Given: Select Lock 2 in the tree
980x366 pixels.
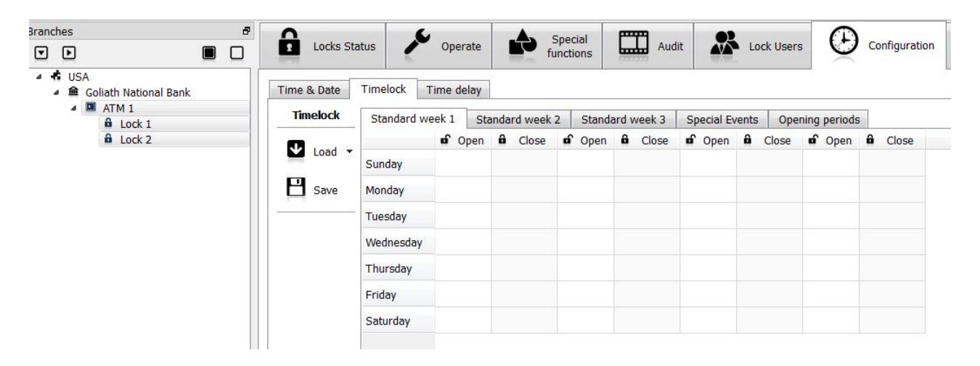Looking at the screenshot, I should point(128,139).
